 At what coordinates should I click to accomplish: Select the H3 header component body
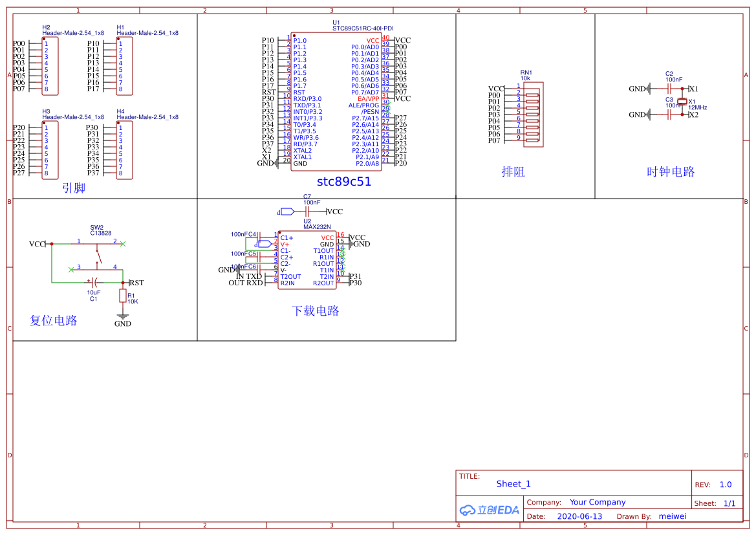(50, 150)
